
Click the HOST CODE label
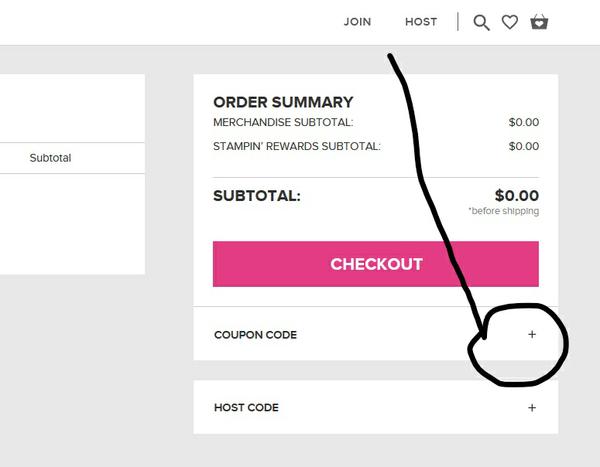(246, 408)
